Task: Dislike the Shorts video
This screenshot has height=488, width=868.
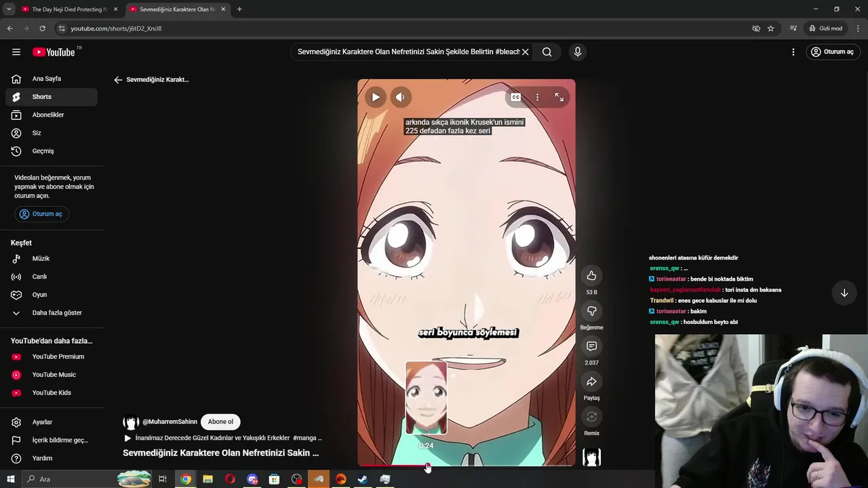Action: point(591,311)
